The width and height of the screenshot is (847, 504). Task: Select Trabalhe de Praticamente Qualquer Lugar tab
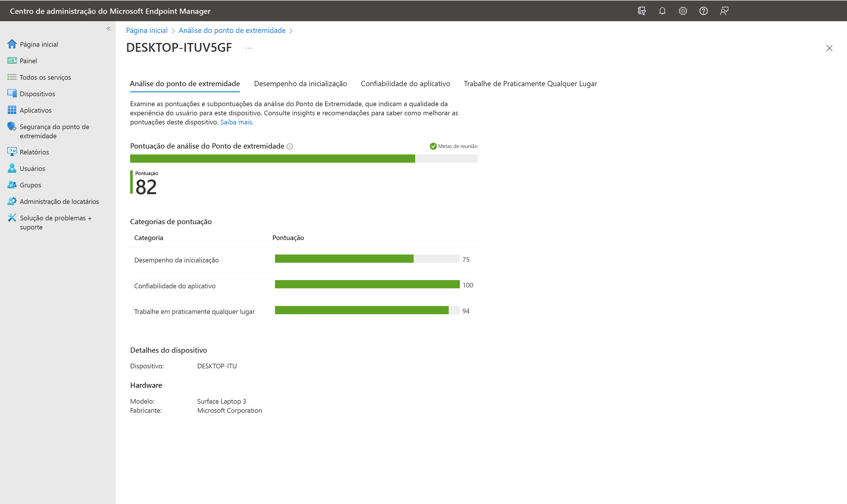[x=530, y=84]
